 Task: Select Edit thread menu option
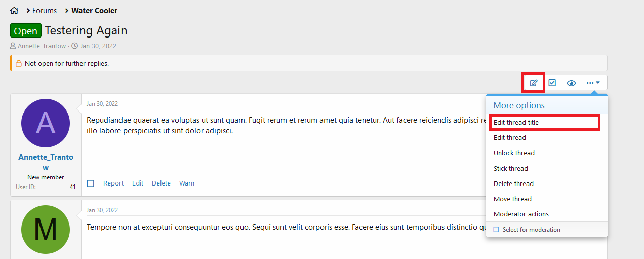coord(510,137)
